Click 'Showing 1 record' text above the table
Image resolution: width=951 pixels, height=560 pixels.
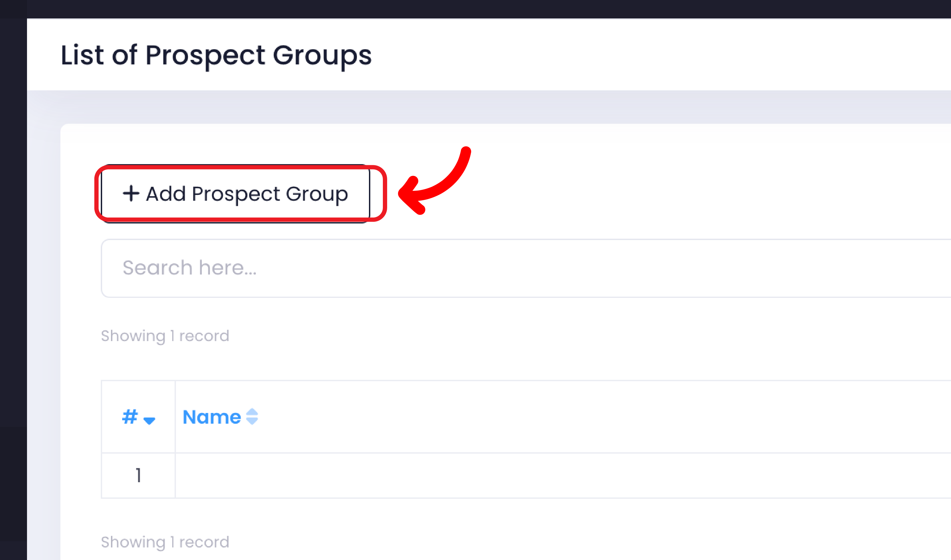(x=165, y=335)
